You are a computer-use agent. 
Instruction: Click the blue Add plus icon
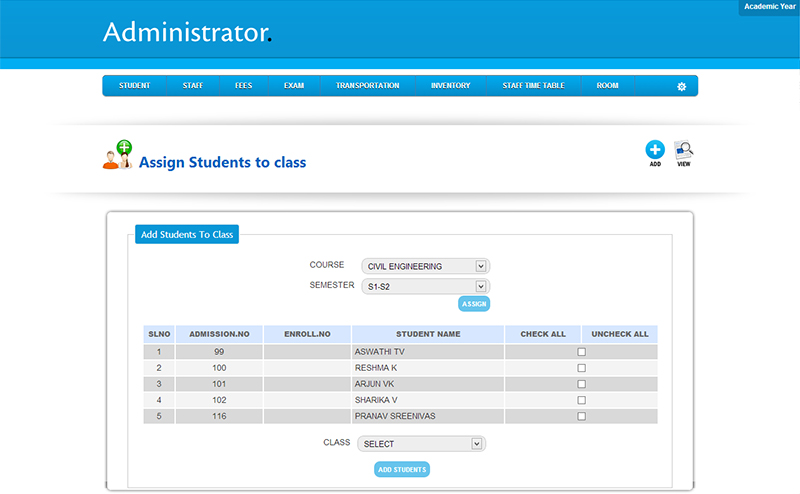[x=655, y=150]
